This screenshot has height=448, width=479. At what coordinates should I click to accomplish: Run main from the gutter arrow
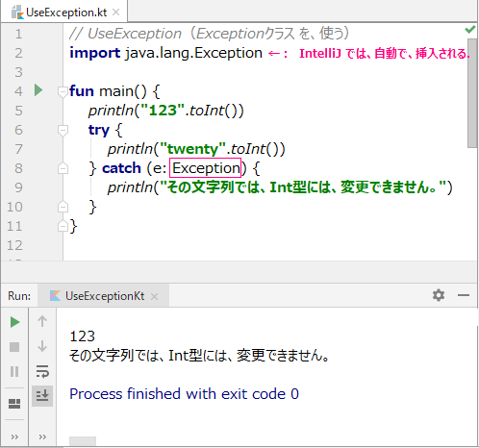[38, 90]
